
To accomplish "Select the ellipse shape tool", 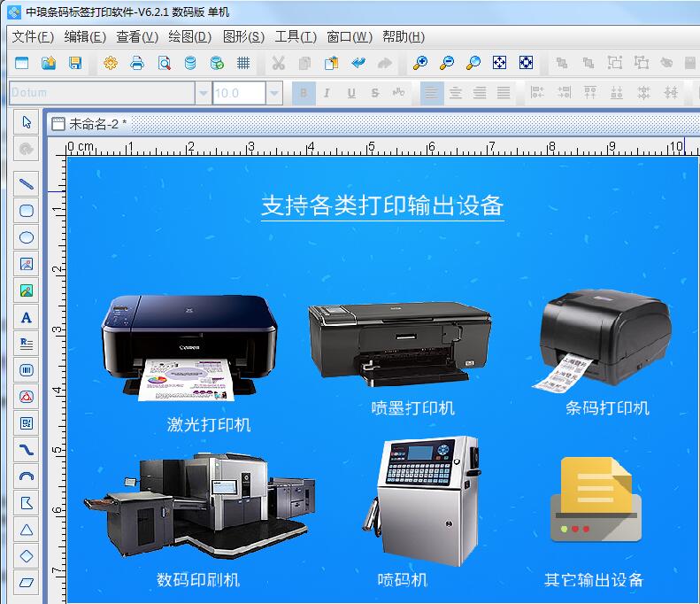I will 27,237.
